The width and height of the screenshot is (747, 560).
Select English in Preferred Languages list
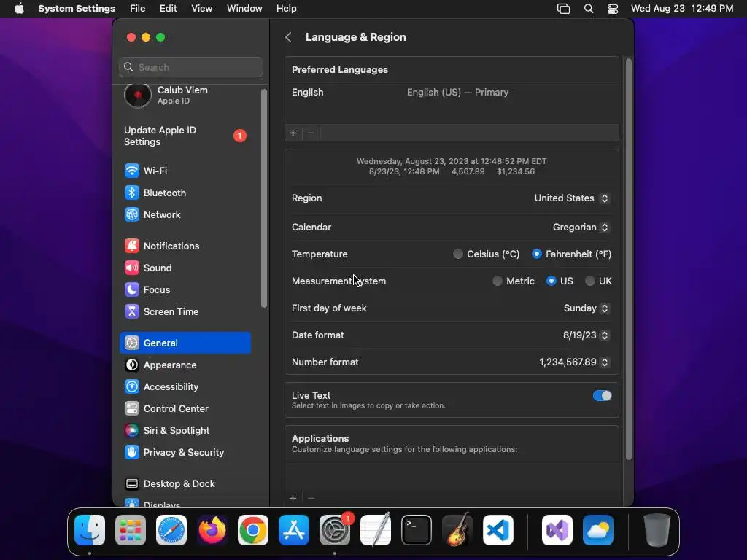click(x=452, y=93)
